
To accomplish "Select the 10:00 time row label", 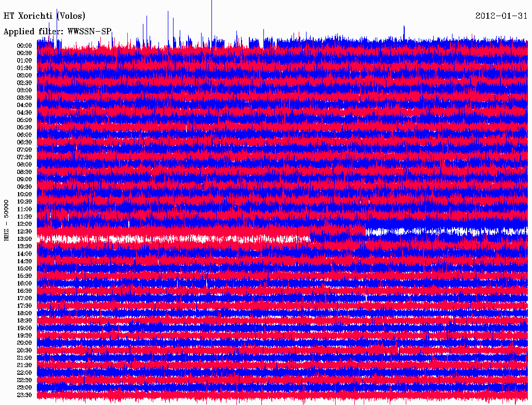I will pos(24,194).
